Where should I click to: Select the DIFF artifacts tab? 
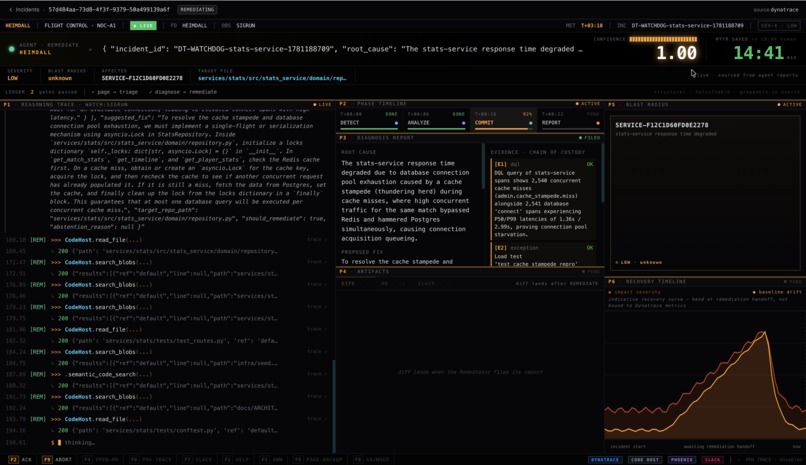(x=348, y=284)
